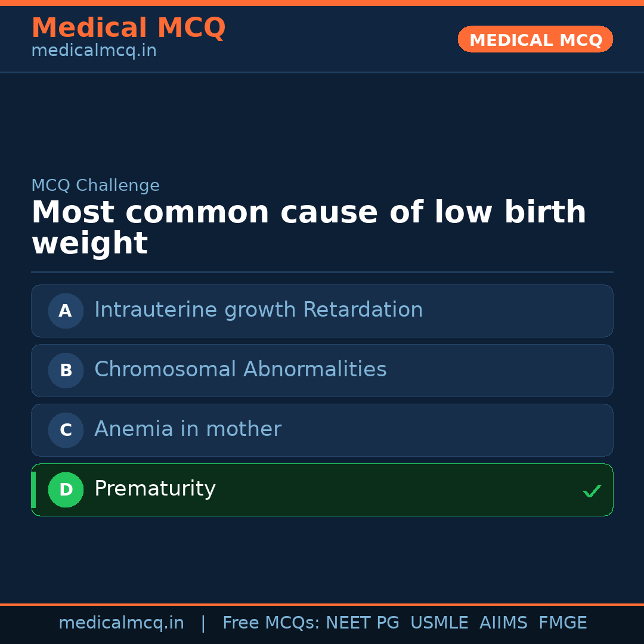Click the green checkmark on Prematurity
Screen dimensions: 644x644
coord(592,491)
